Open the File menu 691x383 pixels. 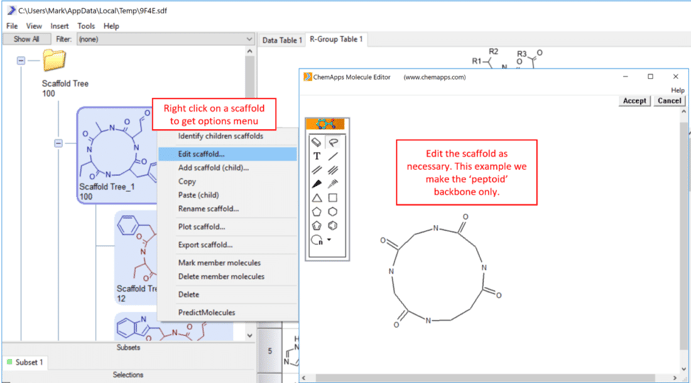12,26
